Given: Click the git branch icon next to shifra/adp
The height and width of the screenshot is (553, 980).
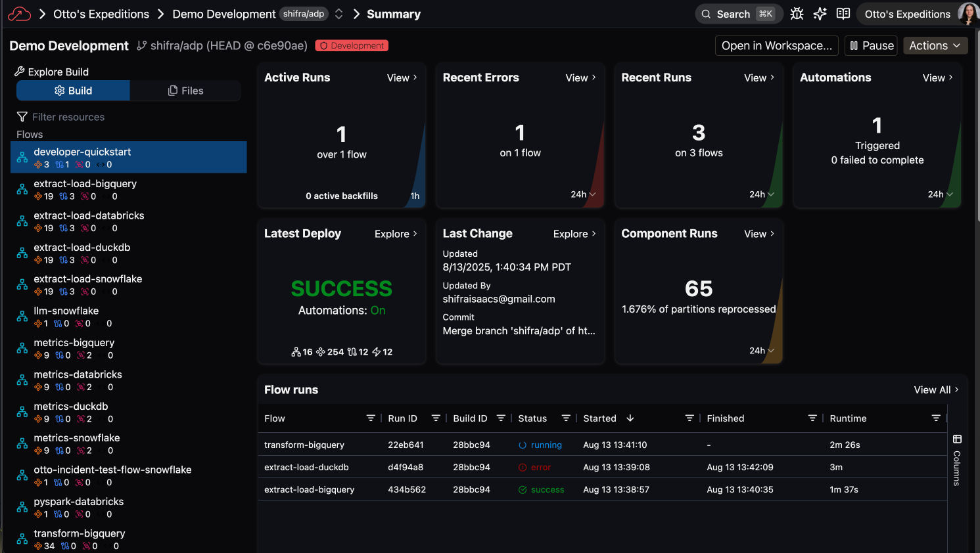Looking at the screenshot, I should [x=142, y=45].
